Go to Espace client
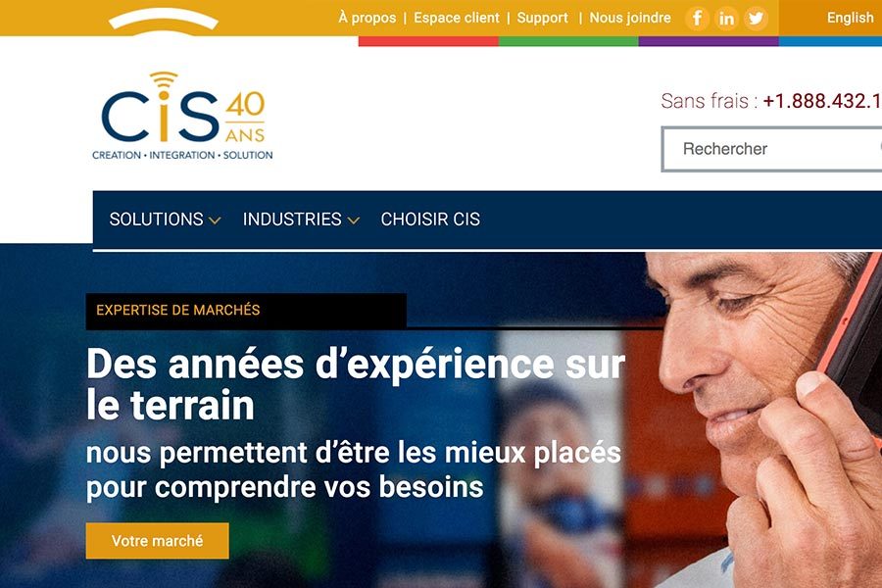This screenshot has width=882, height=588. [456, 18]
